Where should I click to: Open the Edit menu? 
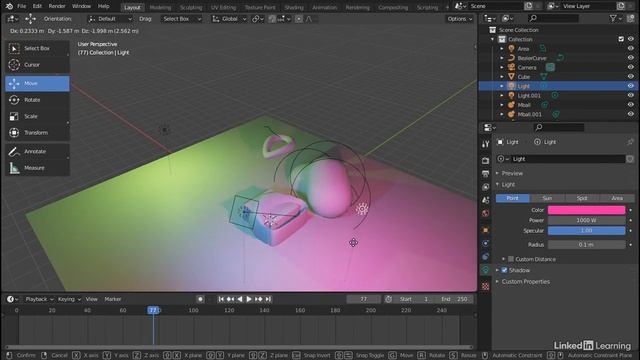tap(37, 7)
